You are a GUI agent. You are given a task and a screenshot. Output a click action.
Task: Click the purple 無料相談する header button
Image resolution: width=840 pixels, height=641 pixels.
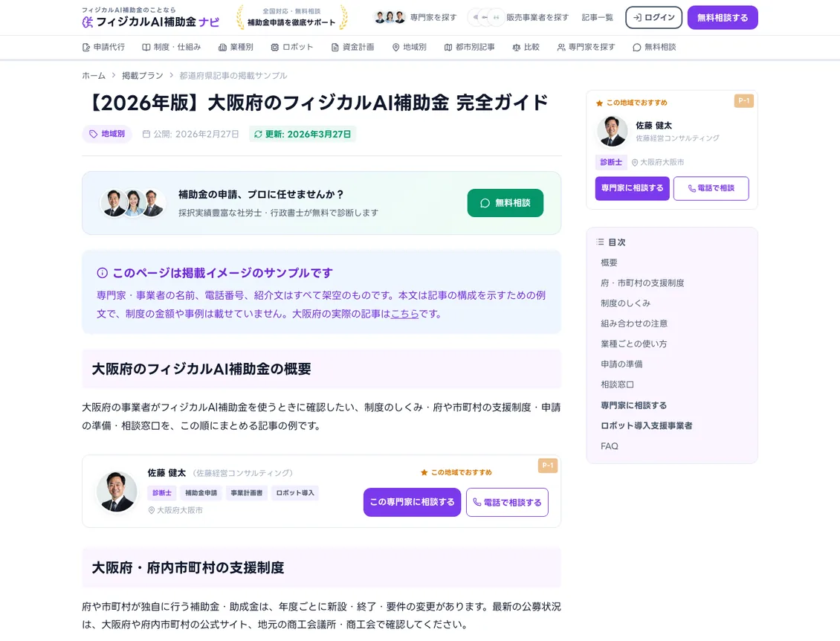click(723, 18)
